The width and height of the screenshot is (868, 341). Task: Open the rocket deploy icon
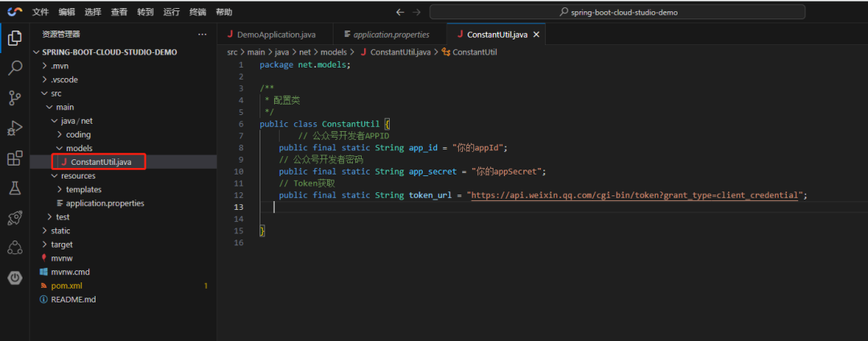15,218
